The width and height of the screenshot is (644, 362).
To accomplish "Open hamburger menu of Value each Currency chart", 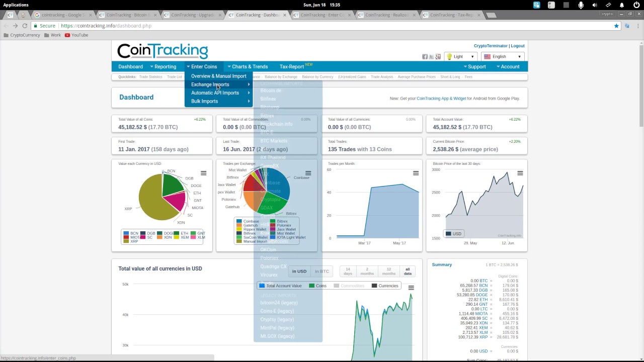I will point(203,173).
